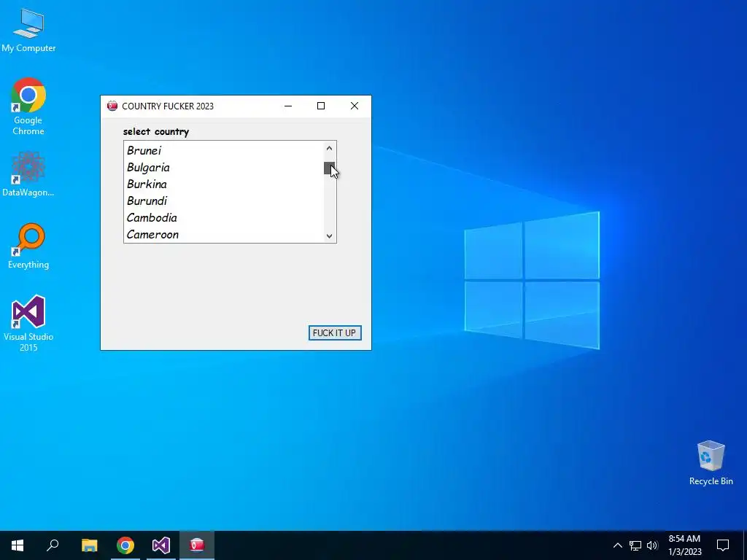Screen dimensions: 747x560
Task: Open network status tray icon
Action: tap(635, 545)
